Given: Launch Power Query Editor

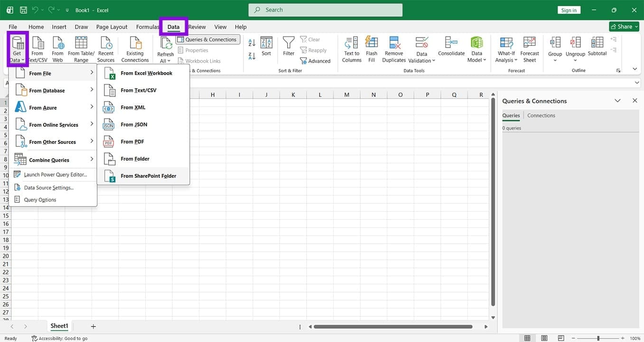Looking at the screenshot, I should click(x=53, y=175).
